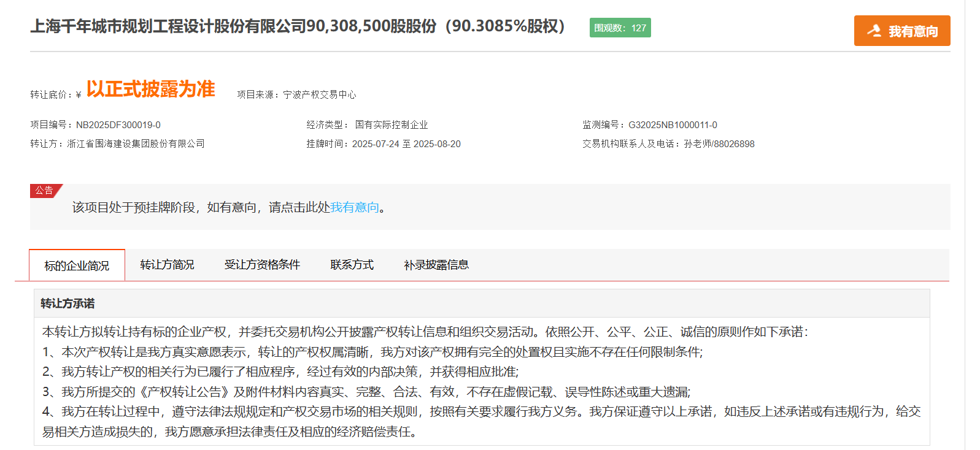Click 经济类型 国有实际控制企业 text
980x450 pixels.
(367, 125)
